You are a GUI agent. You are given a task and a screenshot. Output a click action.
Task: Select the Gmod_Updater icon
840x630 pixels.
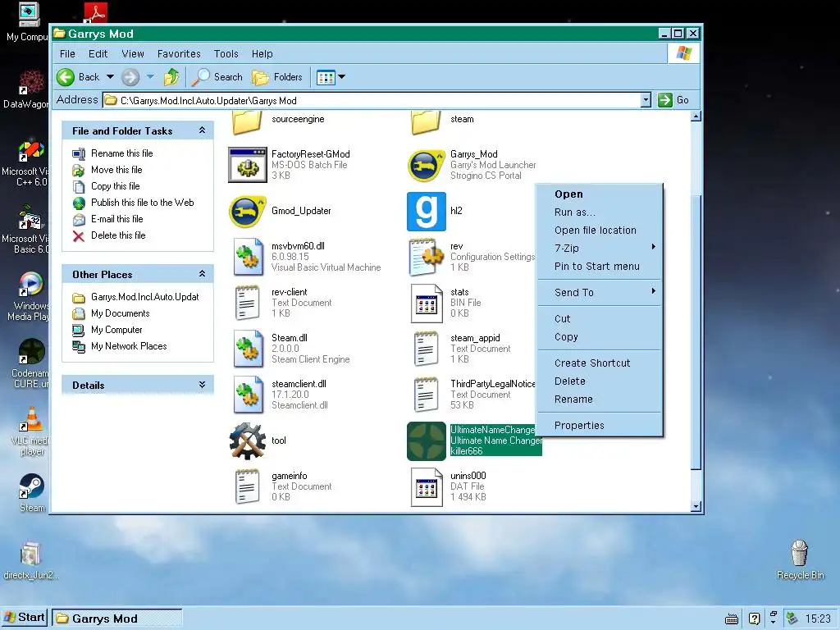tap(248, 211)
